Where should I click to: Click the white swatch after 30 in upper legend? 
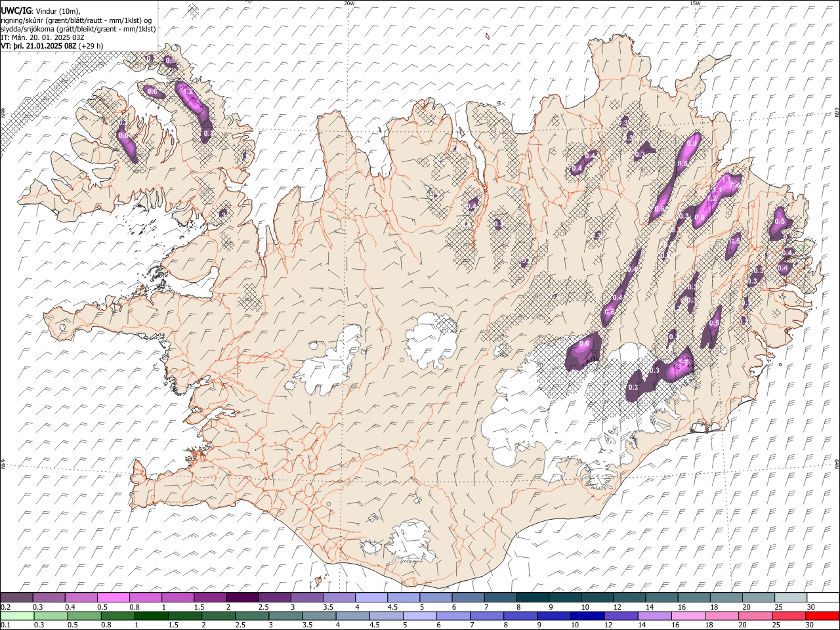[824, 597]
